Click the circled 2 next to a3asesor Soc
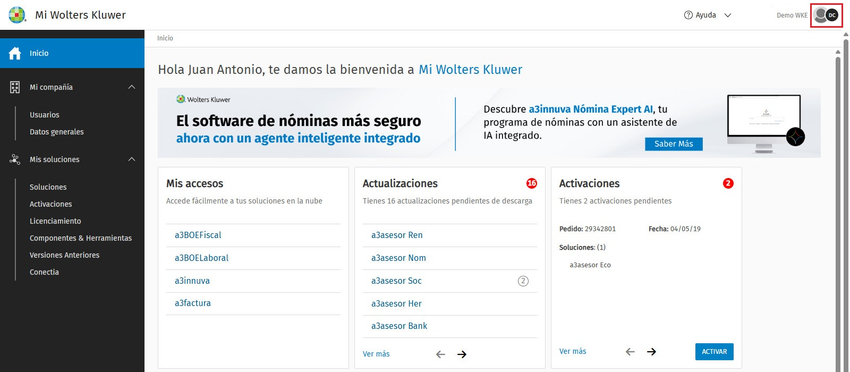Viewport: 850px width, 372px height. [x=523, y=281]
